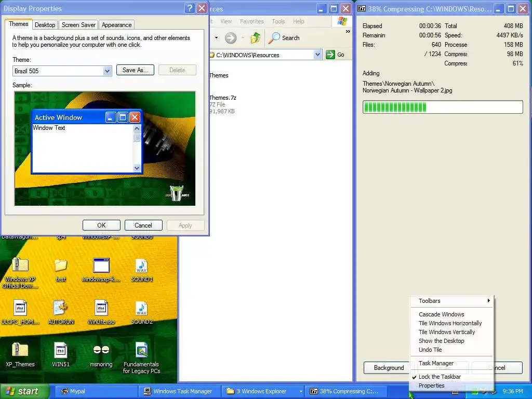Switch to 38% Compressing taskbar button
Screen dimensions: 532x399
tap(345, 391)
